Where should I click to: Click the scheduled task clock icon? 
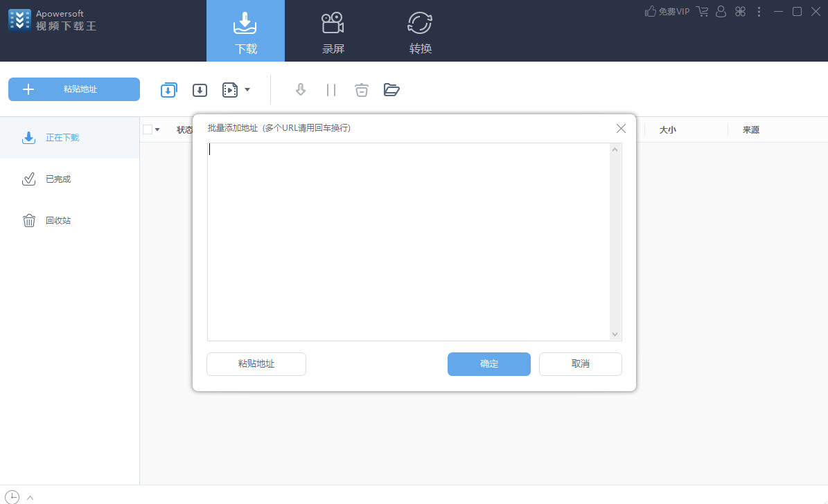[x=12, y=496]
